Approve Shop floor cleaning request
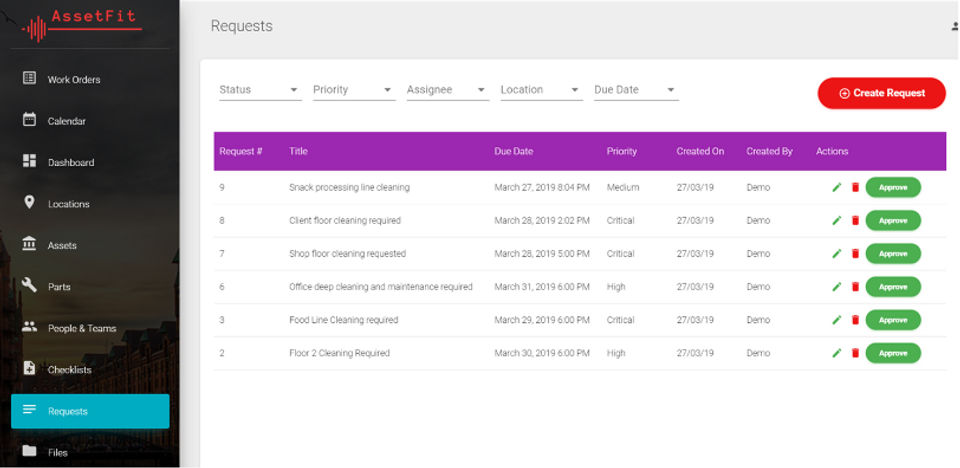 893,254
